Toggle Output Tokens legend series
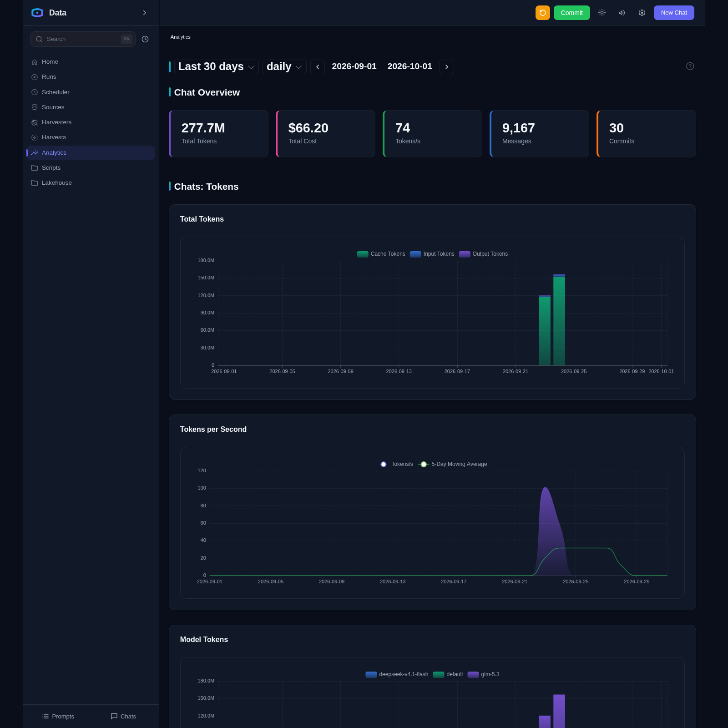 484,254
